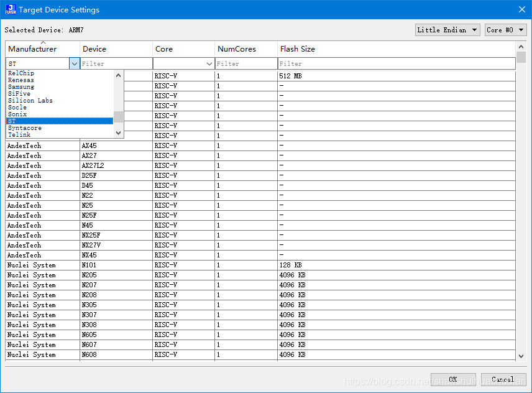The image size is (532, 393).
Task: Select the N22 device cell
Action: pyautogui.click(x=116, y=195)
